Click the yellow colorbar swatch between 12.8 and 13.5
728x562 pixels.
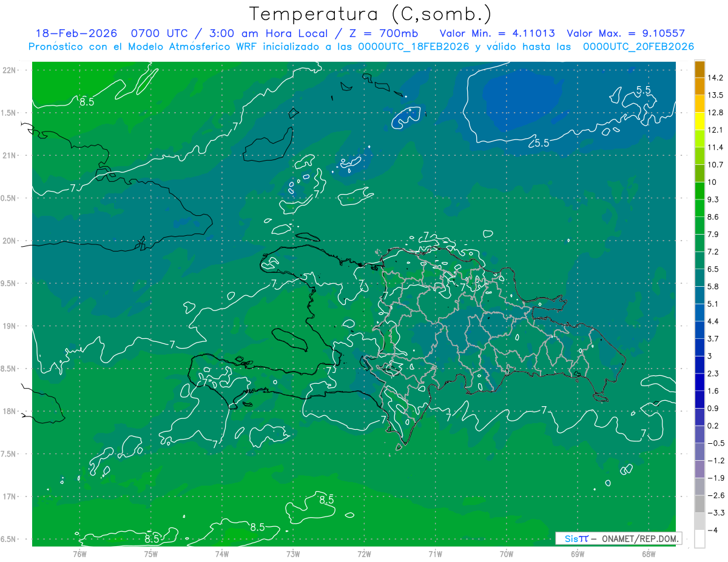tap(699, 104)
